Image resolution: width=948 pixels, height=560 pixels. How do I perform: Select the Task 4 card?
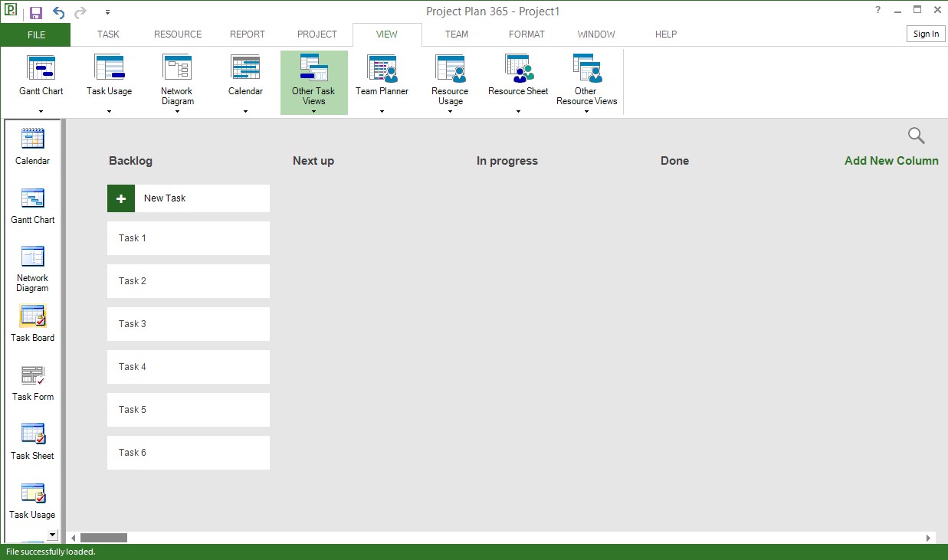pos(189,367)
